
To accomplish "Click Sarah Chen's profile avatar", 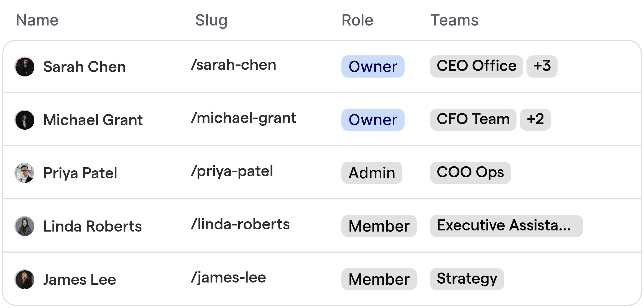I will 24,66.
